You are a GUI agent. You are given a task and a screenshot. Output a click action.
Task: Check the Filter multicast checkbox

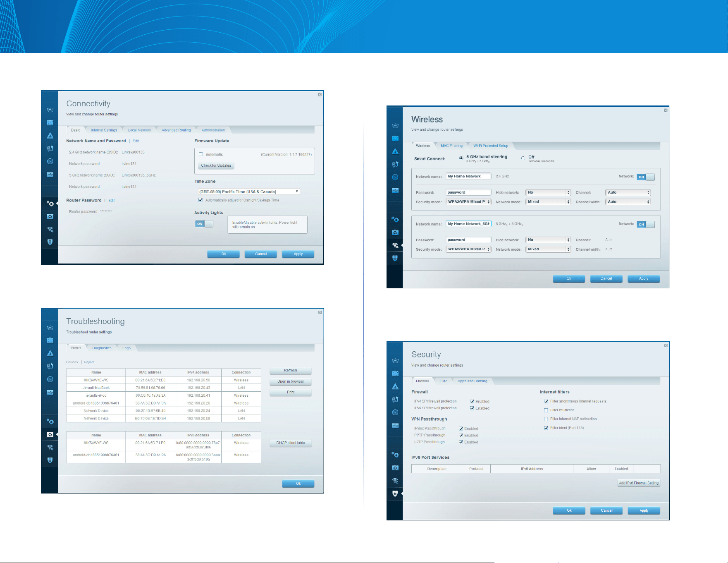[x=546, y=410]
